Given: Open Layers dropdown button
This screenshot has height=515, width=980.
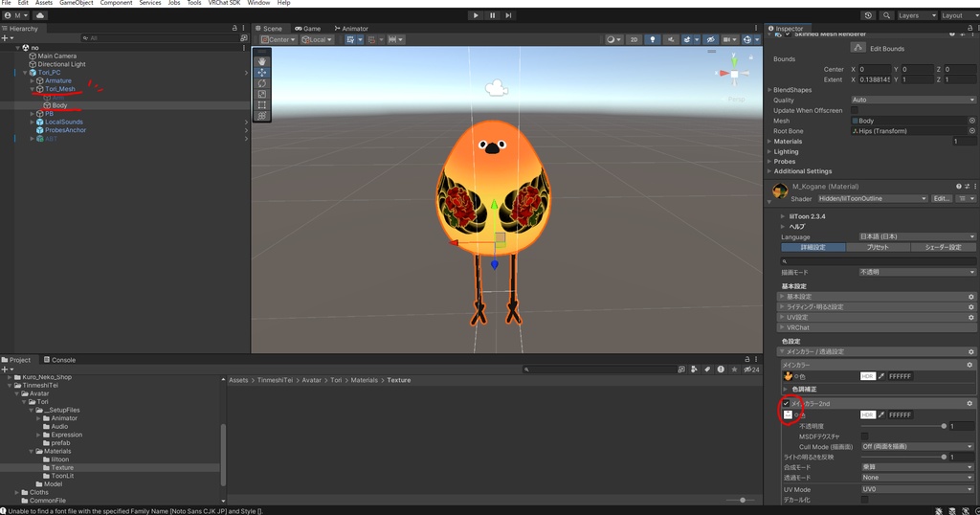Looking at the screenshot, I should tap(918, 15).
